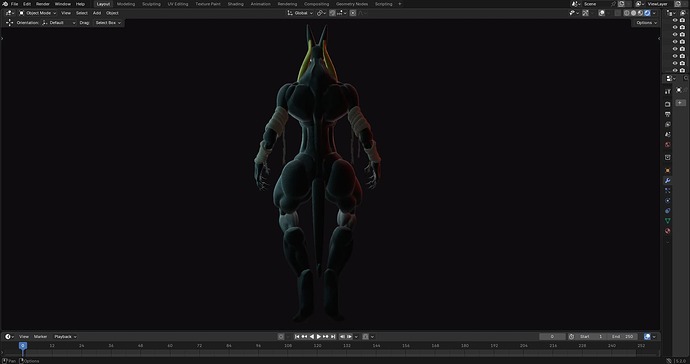Open the Tool properties tab
Image resolution: width=690 pixels, height=364 pixels.
click(x=668, y=92)
